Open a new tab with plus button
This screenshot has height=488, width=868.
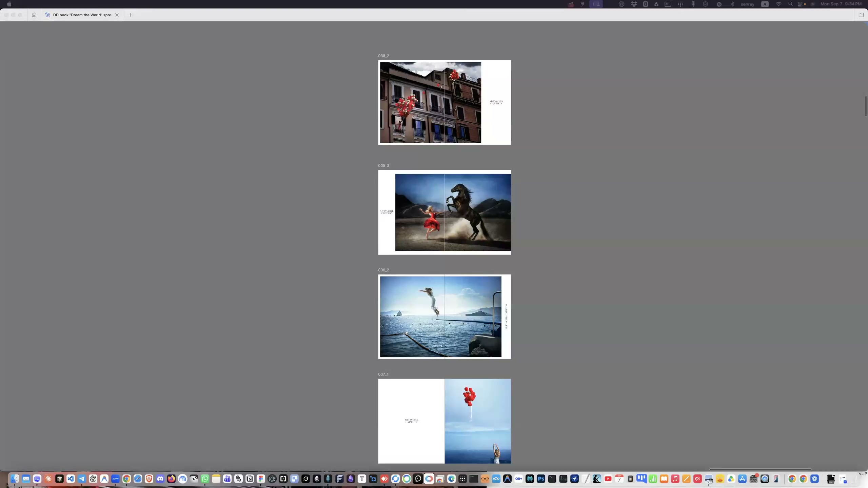131,15
